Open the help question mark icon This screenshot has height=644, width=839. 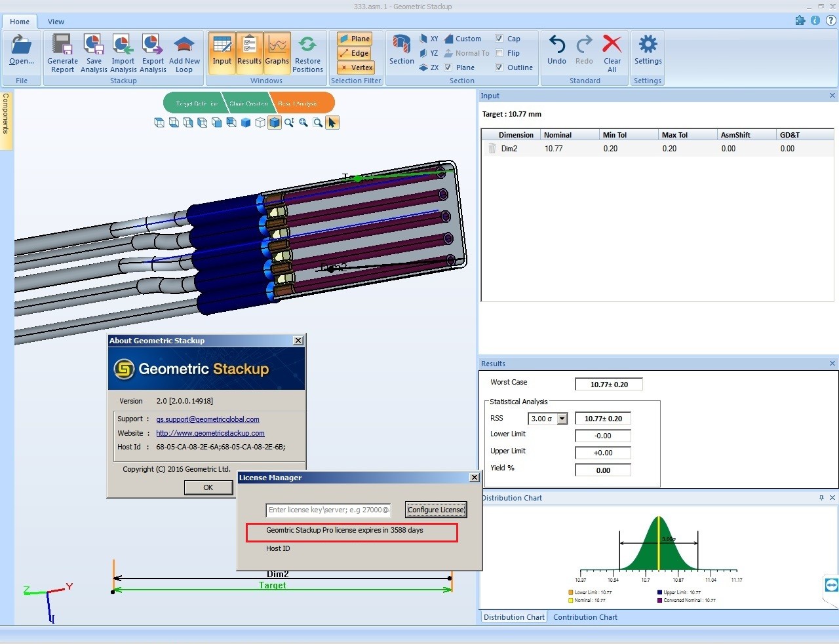click(830, 20)
